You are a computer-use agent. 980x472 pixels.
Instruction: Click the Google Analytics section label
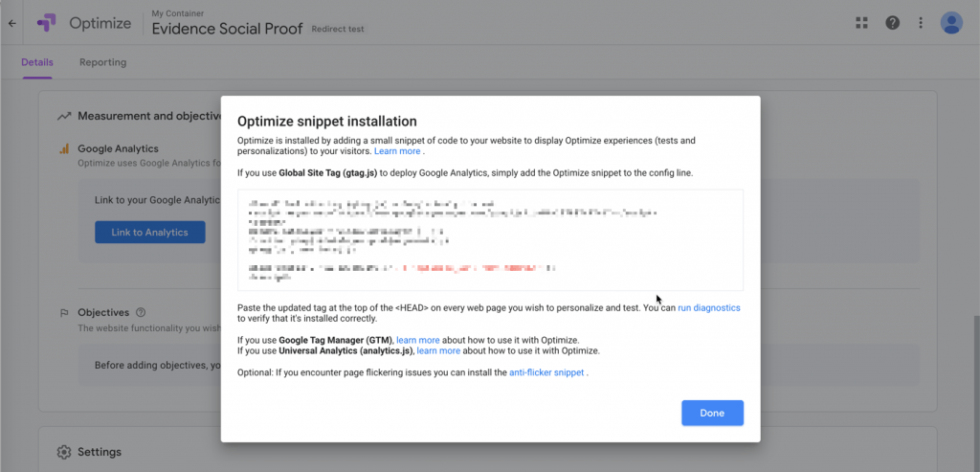(x=118, y=148)
